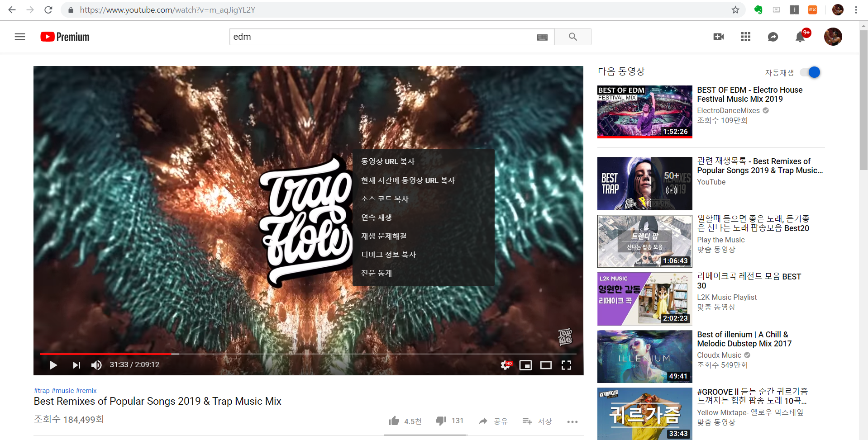
Task: Click the magnifier search button
Action: (573, 37)
